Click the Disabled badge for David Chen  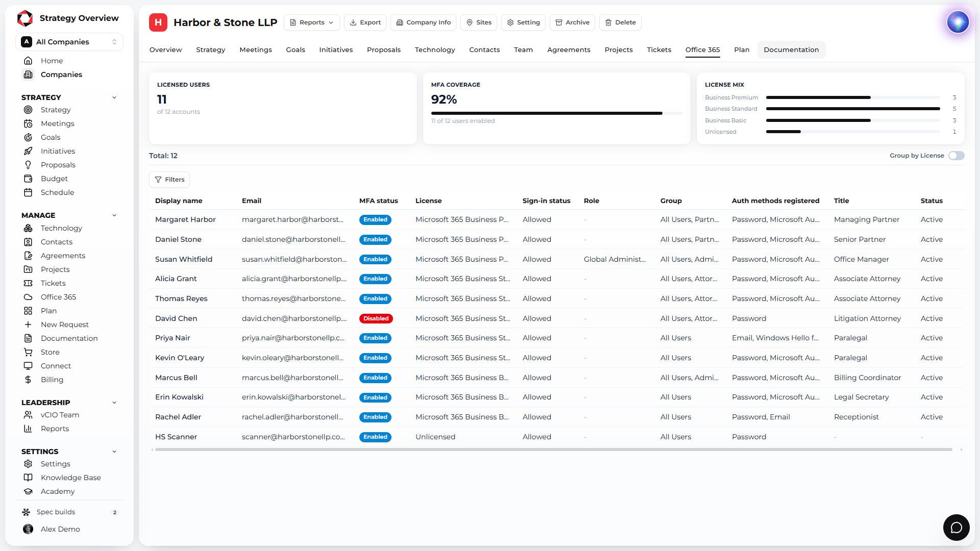(x=376, y=318)
